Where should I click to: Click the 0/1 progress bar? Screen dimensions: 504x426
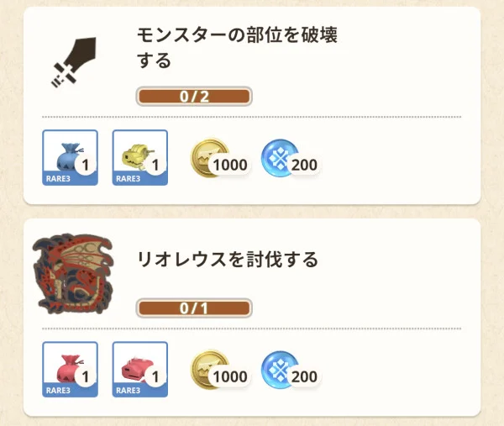[x=193, y=308]
